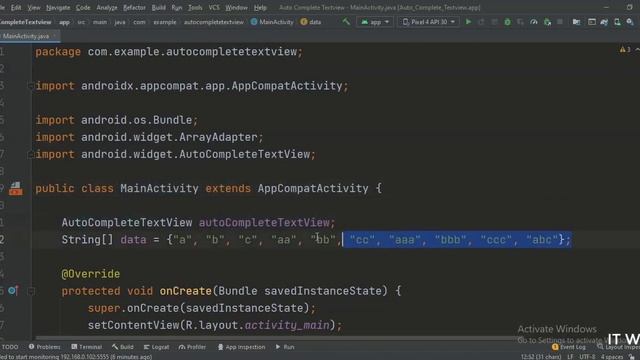Click the onCreate override gutter icon

13,291
